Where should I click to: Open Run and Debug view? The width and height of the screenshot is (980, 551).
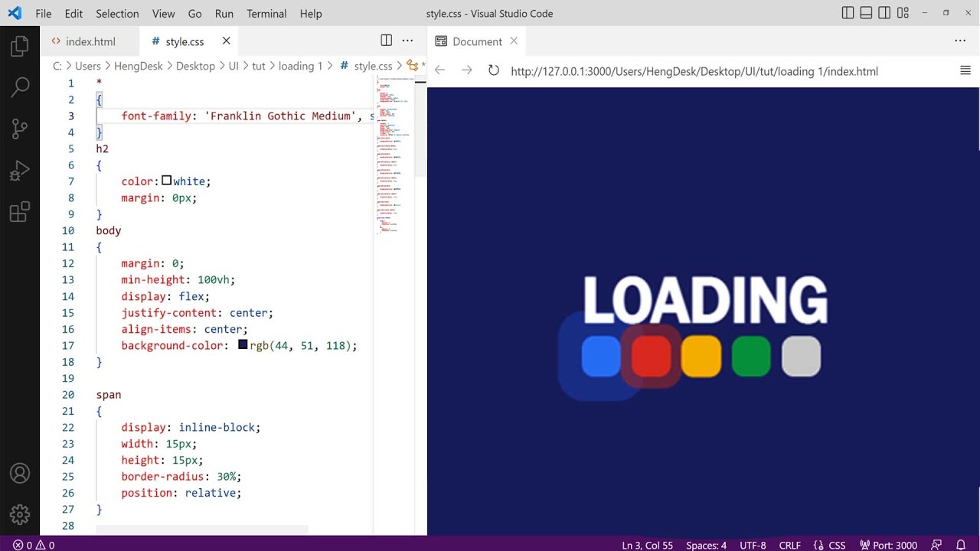(x=20, y=170)
